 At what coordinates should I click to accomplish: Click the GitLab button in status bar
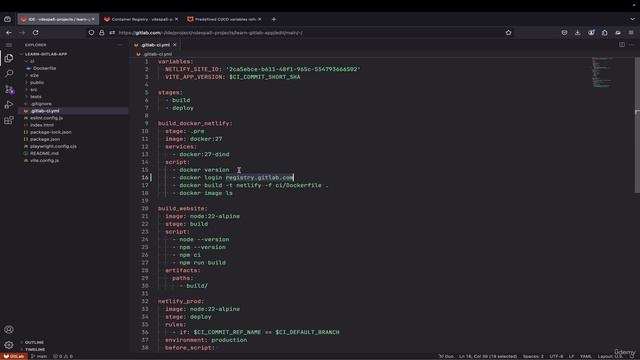click(14, 356)
